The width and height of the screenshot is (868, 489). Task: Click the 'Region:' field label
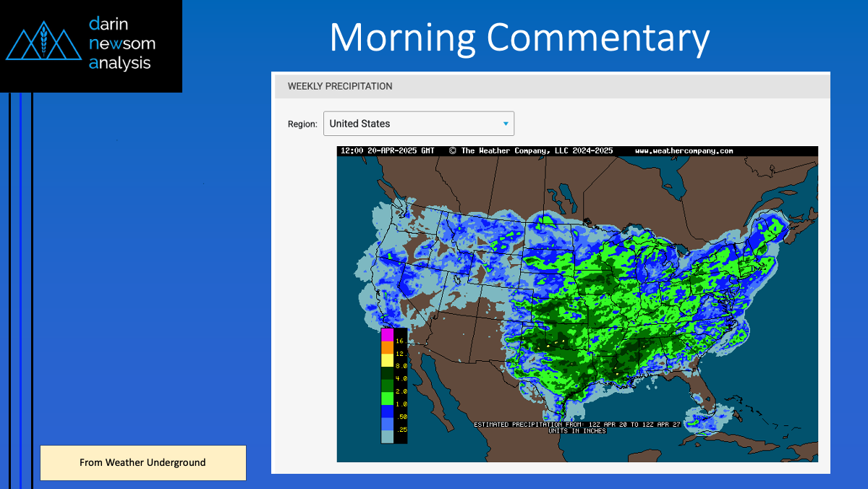(x=302, y=124)
